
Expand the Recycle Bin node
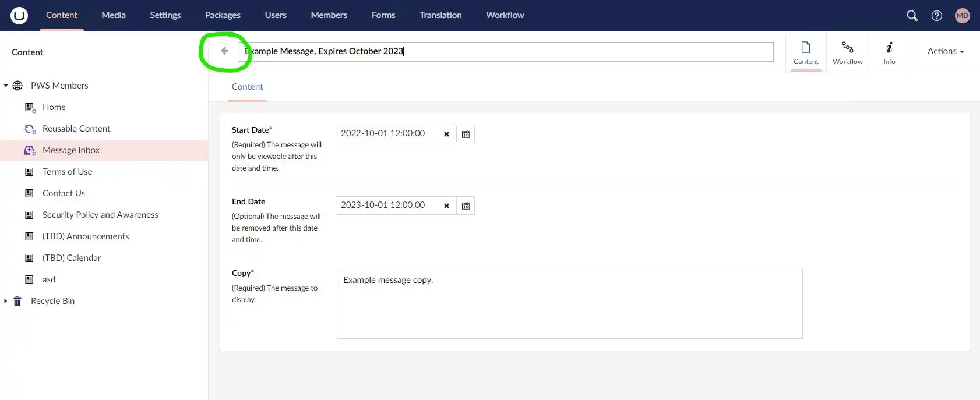pos(6,301)
